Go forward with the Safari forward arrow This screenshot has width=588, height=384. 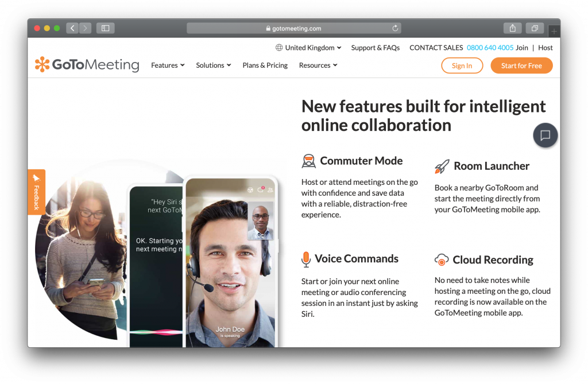coord(85,28)
